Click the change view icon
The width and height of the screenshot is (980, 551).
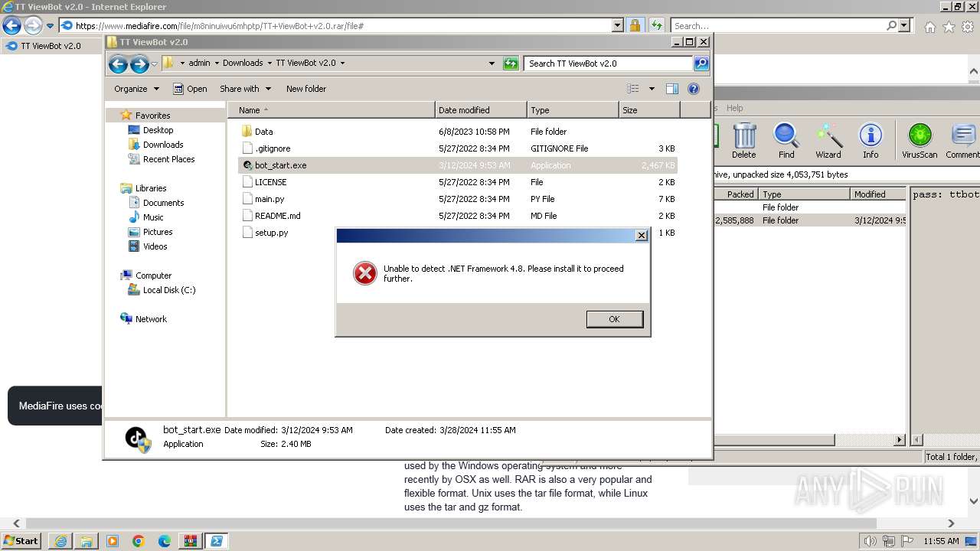click(x=632, y=89)
